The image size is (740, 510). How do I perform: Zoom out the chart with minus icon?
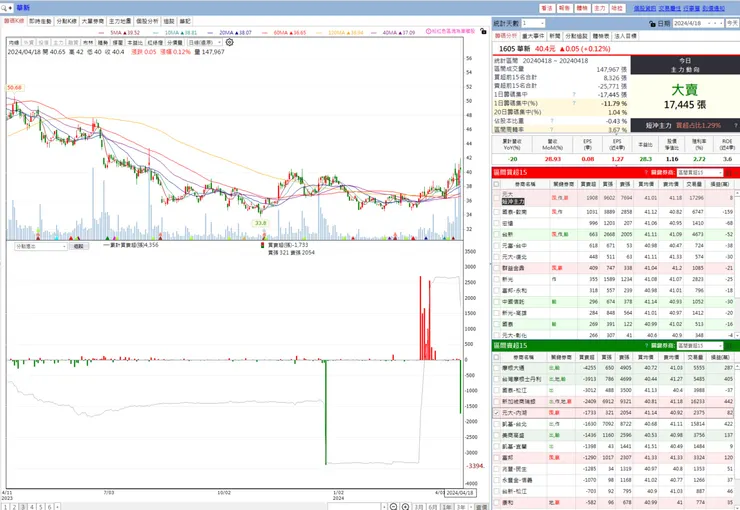tap(394, 506)
